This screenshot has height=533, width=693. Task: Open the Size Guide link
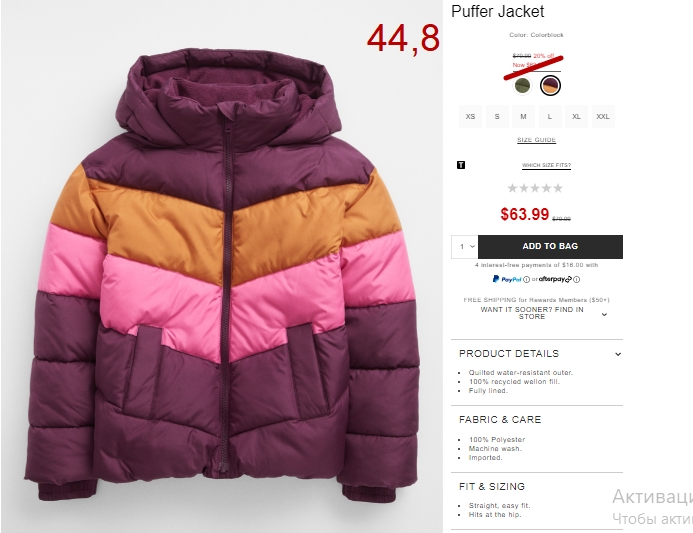click(x=537, y=140)
